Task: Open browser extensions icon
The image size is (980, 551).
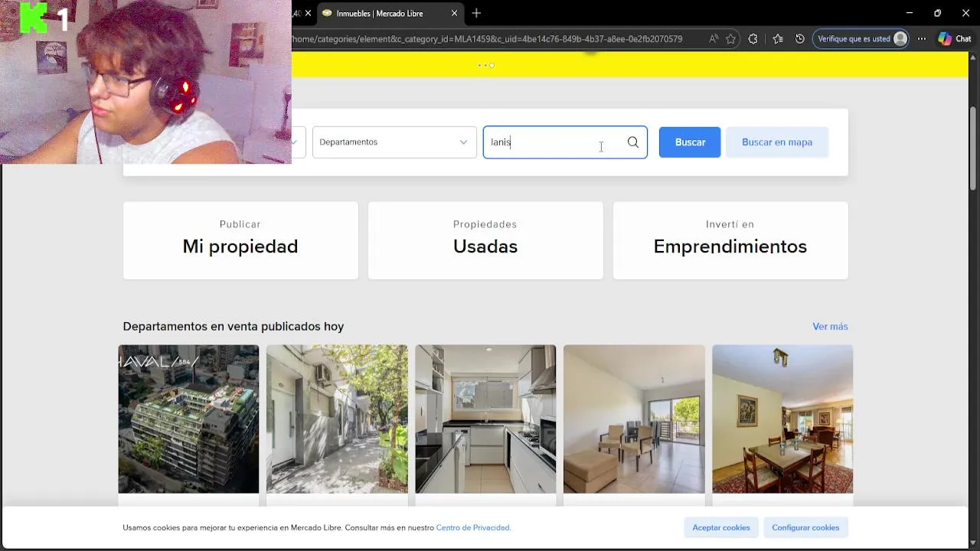Action: pyautogui.click(x=753, y=38)
